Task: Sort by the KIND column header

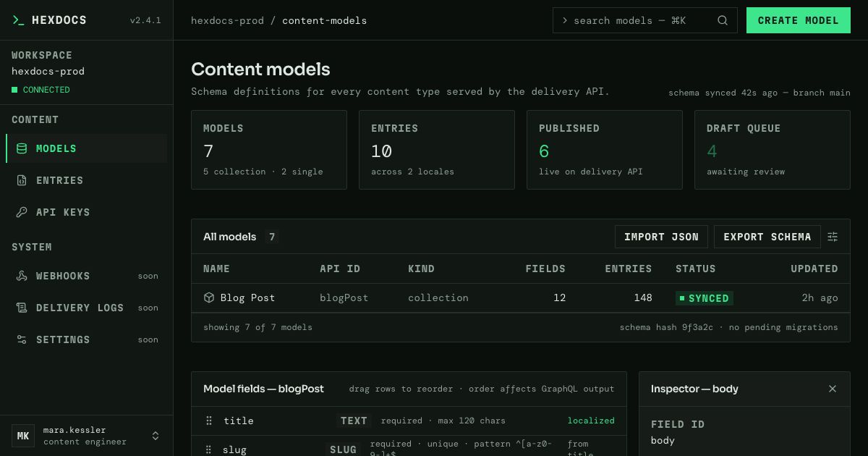Action: pos(421,269)
